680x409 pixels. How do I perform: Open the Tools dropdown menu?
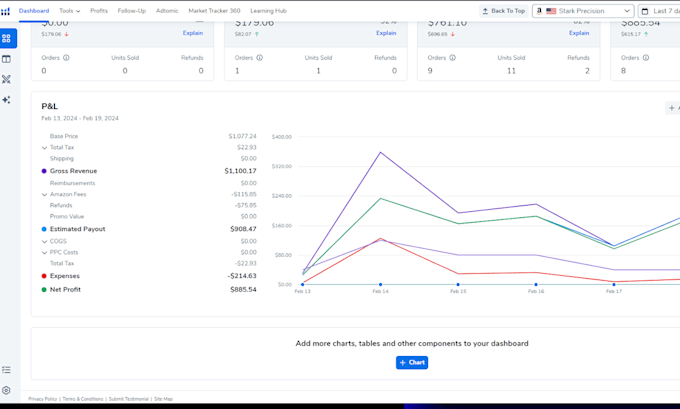tap(69, 11)
